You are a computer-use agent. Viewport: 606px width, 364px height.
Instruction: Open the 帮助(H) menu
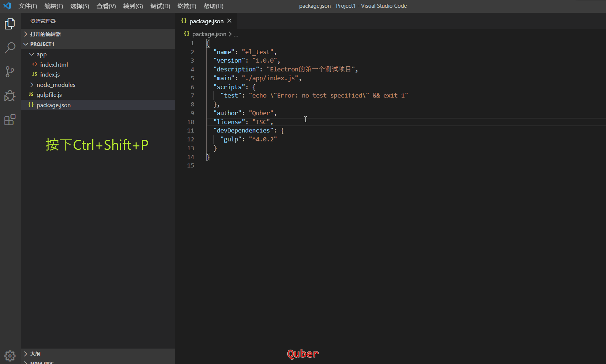tap(214, 6)
